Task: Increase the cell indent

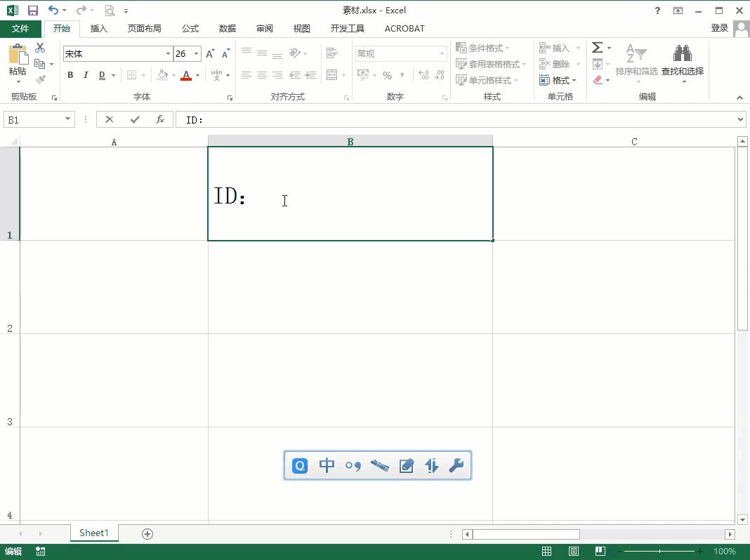Action: [310, 75]
